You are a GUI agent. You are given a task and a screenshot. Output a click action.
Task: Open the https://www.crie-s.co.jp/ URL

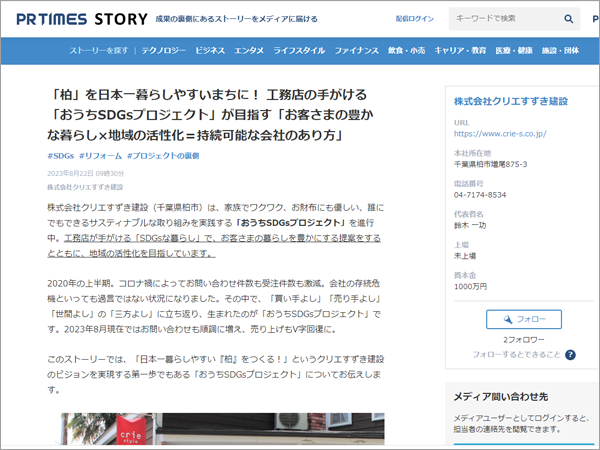[x=500, y=134]
